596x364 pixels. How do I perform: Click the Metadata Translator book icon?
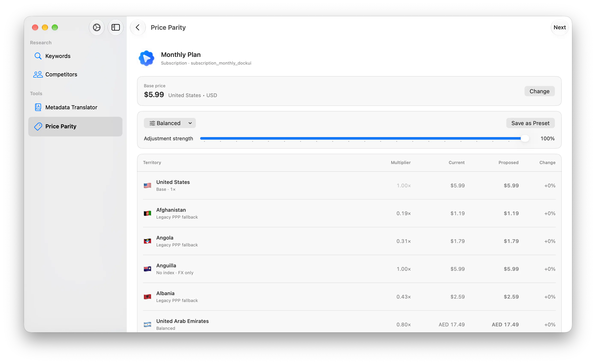(x=38, y=107)
